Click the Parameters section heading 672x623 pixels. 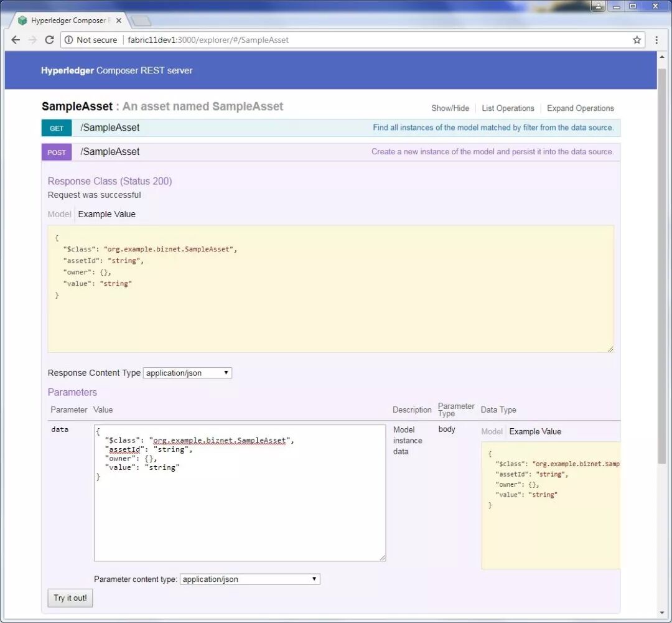[x=72, y=392]
